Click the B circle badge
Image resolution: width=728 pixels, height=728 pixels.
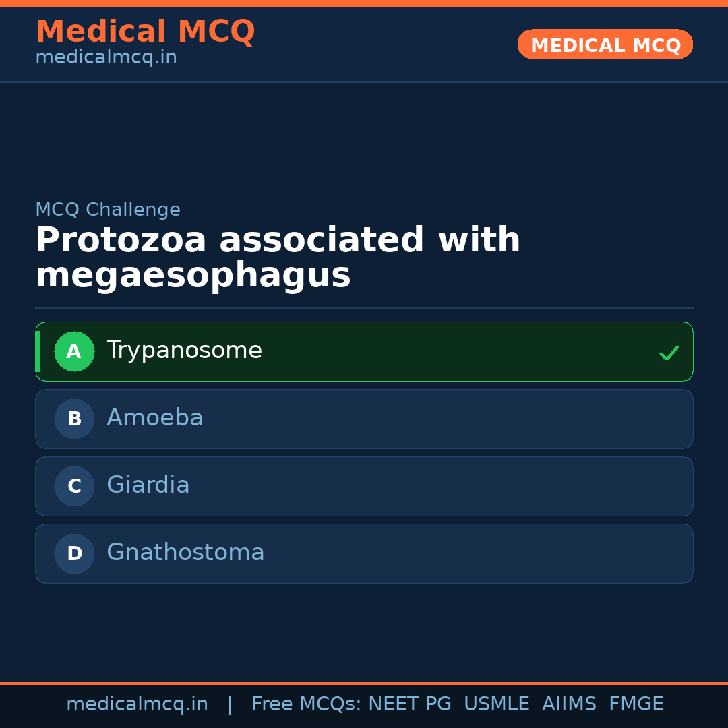pyautogui.click(x=74, y=419)
